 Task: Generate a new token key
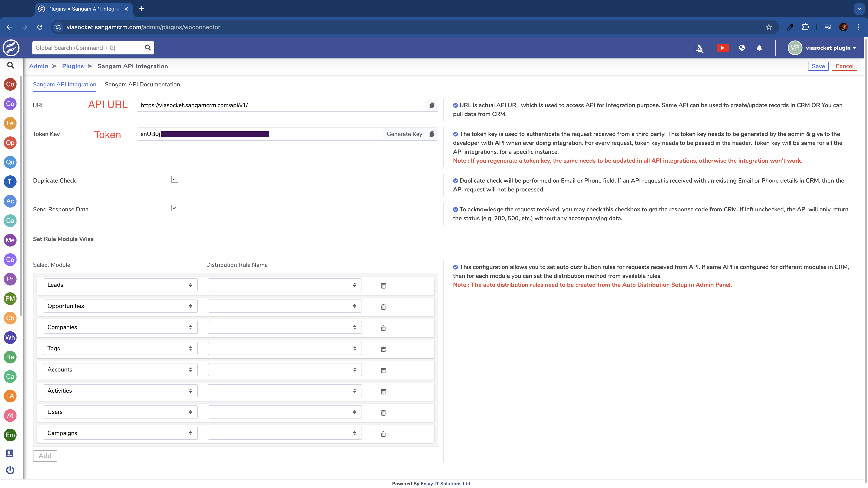[x=404, y=134]
